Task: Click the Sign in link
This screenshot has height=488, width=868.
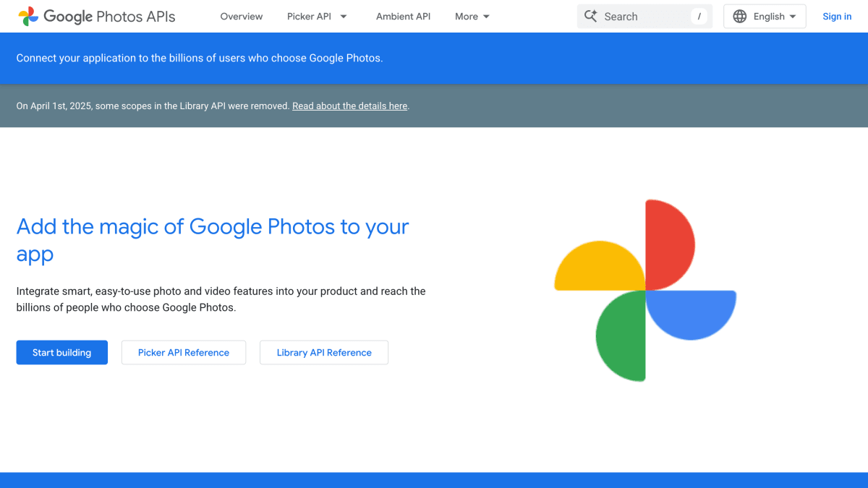Action: click(837, 16)
